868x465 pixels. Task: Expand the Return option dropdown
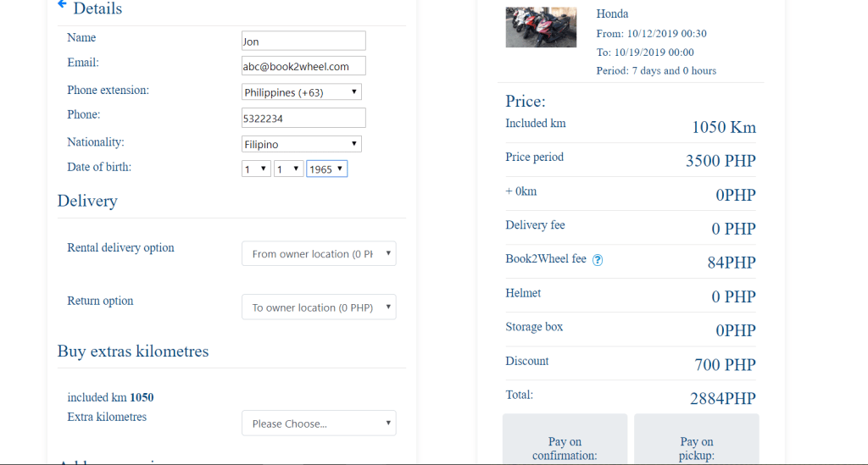tap(319, 307)
